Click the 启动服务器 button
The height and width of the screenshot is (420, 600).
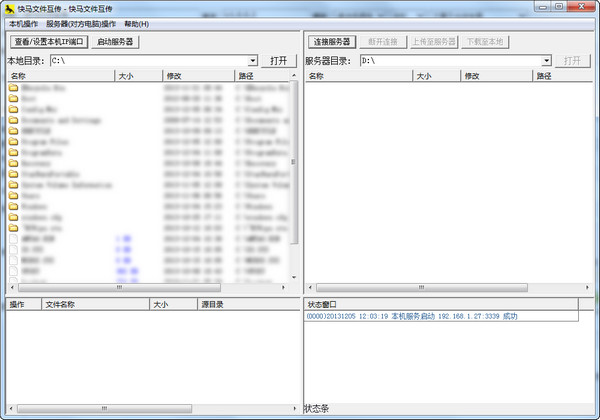[115, 42]
